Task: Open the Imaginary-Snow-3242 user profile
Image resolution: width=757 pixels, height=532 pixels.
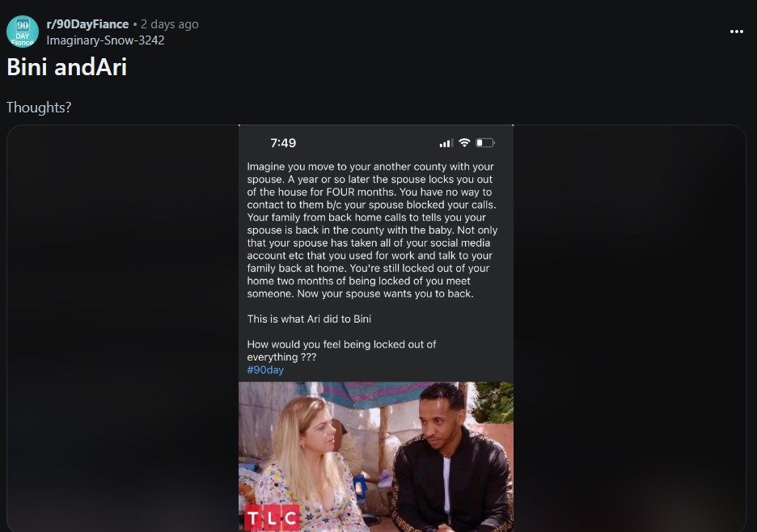Action: point(105,40)
